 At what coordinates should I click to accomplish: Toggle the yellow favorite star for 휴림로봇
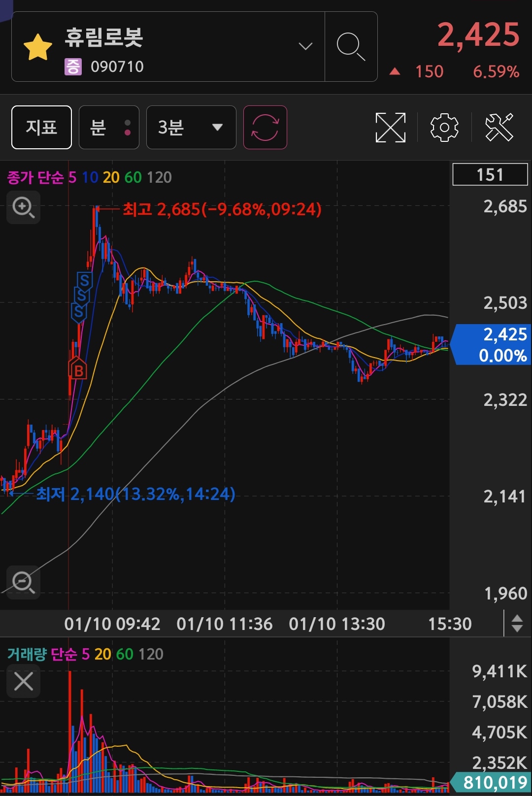tap(38, 47)
